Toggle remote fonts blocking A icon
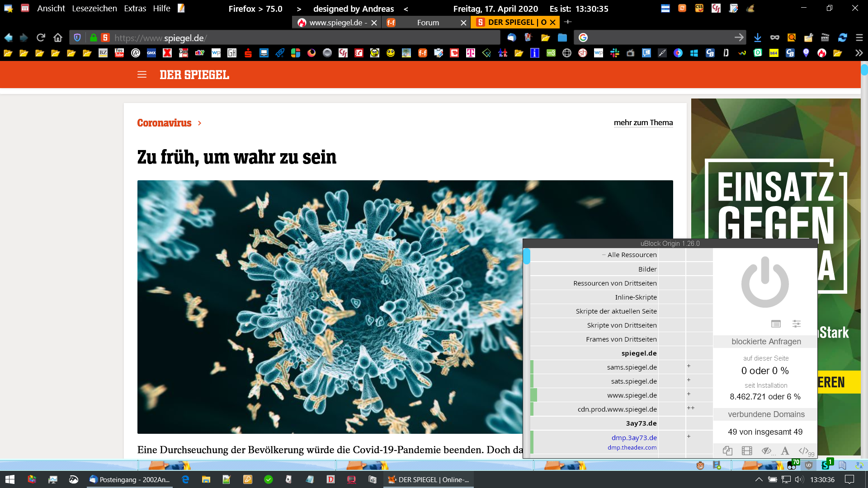This screenshot has height=488, width=868. [785, 450]
